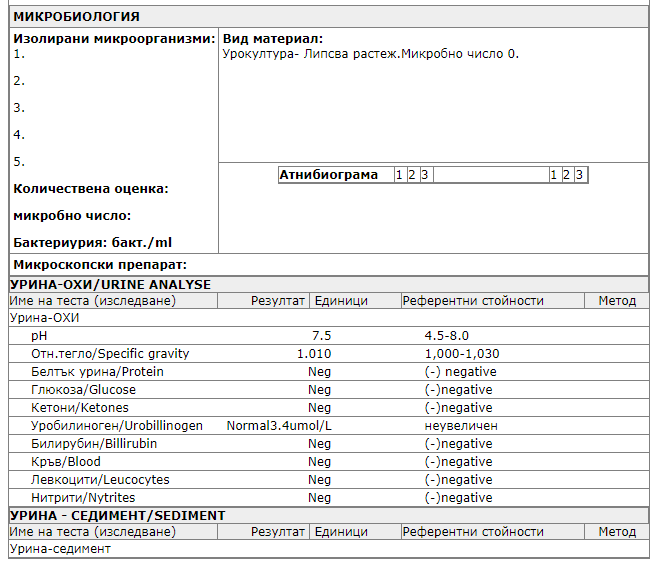This screenshot has height=570, width=670.
Task: Click box 3 in right antibiogram group
Action: pyautogui.click(x=579, y=175)
